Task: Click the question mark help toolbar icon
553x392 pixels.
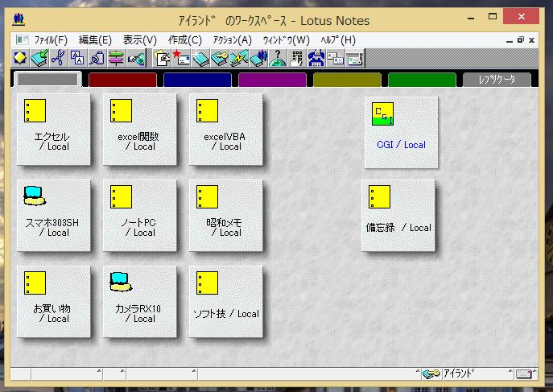Action: 278,57
